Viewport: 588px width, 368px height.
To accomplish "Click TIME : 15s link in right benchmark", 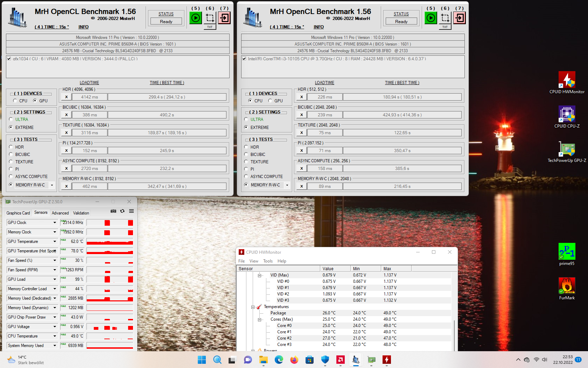I will pos(287,27).
